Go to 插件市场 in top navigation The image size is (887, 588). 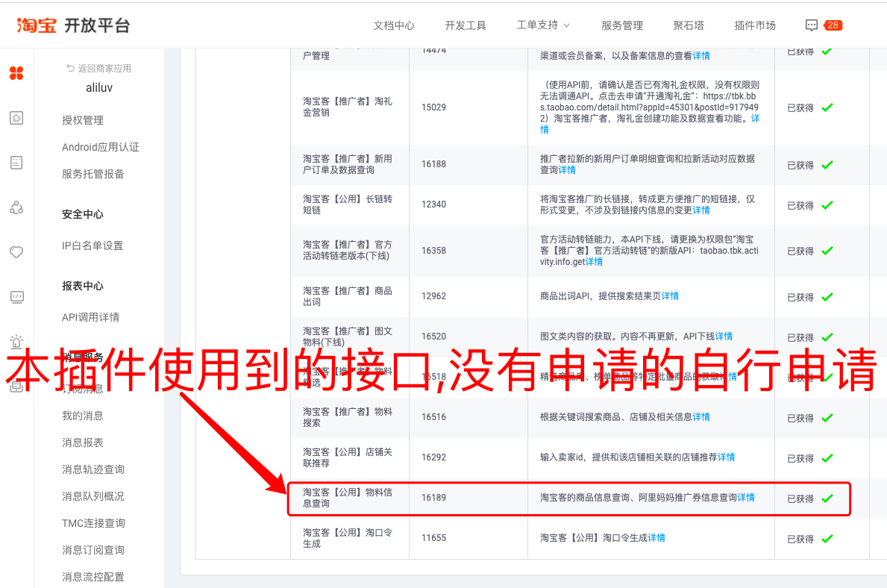(x=755, y=25)
